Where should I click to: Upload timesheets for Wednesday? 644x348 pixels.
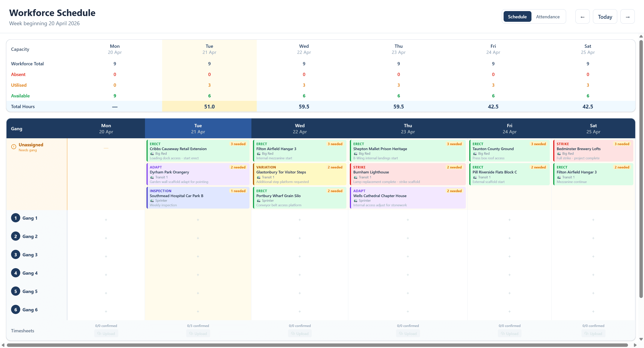tap(300, 333)
